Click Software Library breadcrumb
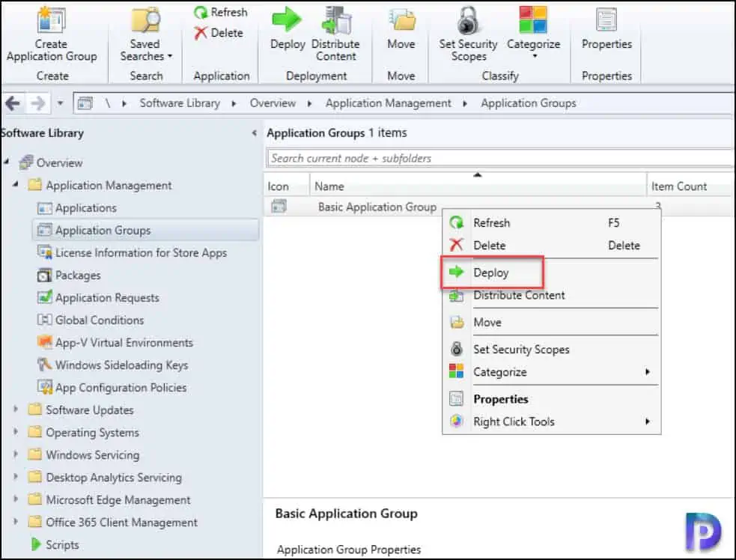 click(180, 103)
